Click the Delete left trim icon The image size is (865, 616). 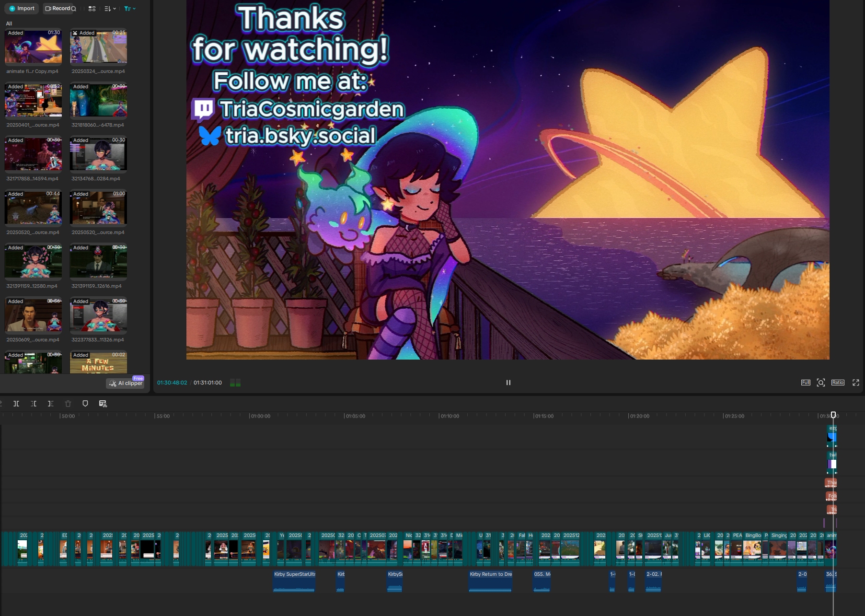(34, 404)
